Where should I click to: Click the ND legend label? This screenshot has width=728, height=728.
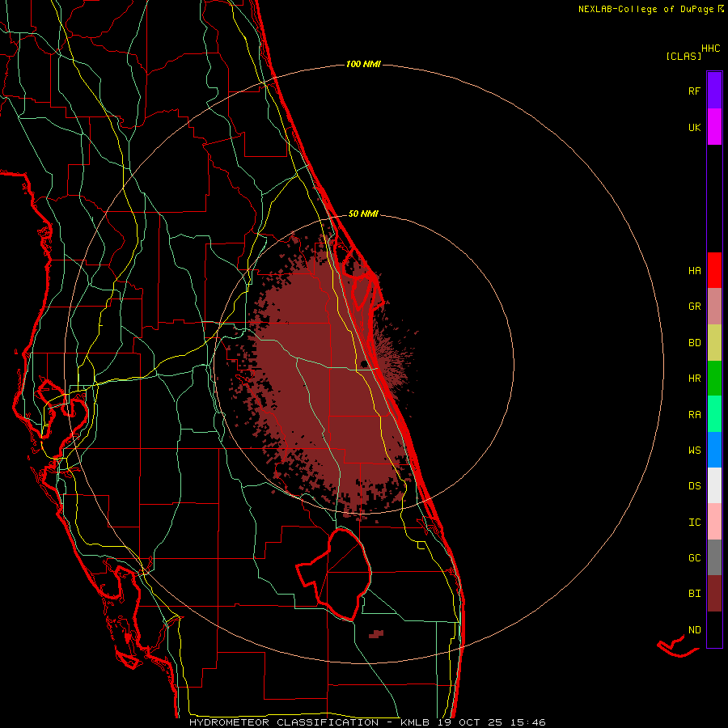[x=694, y=630]
